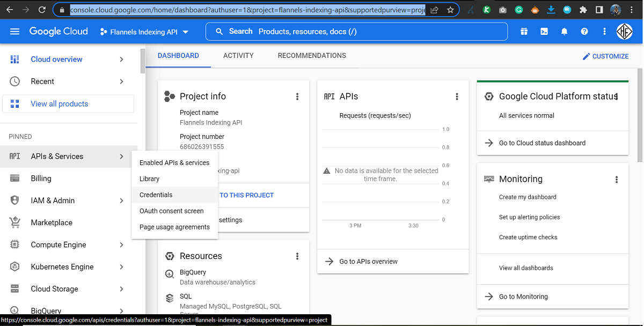The image size is (644, 326).
Task: Select Credentials in the flyout menu
Action: (x=174, y=195)
